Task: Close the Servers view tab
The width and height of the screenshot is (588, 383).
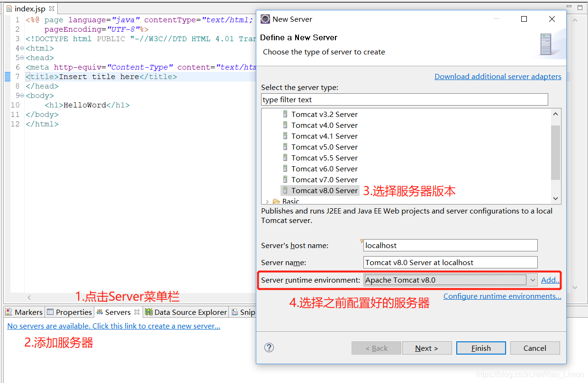Action: pos(136,312)
